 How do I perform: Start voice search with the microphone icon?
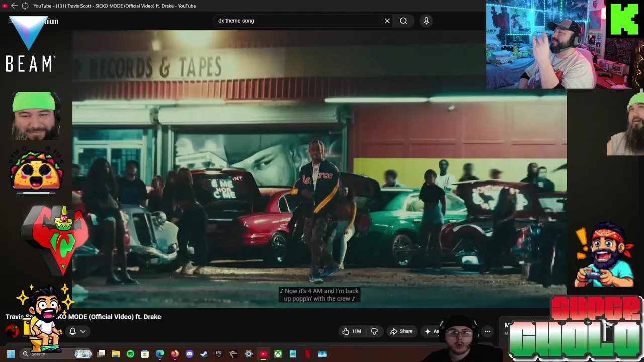pos(426,21)
